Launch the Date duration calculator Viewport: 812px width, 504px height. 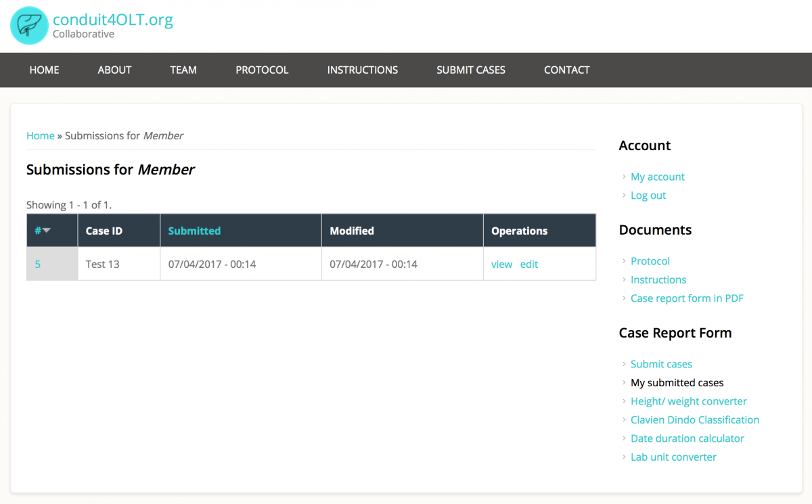coord(687,438)
